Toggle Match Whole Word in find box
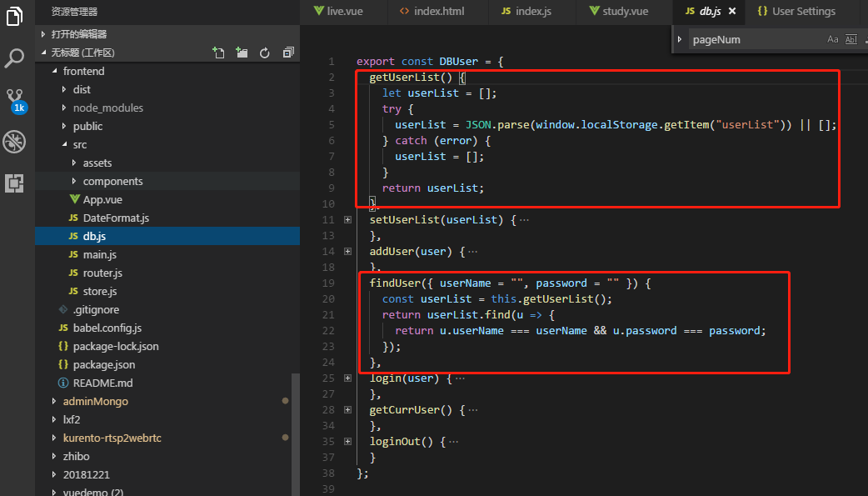 coord(851,39)
